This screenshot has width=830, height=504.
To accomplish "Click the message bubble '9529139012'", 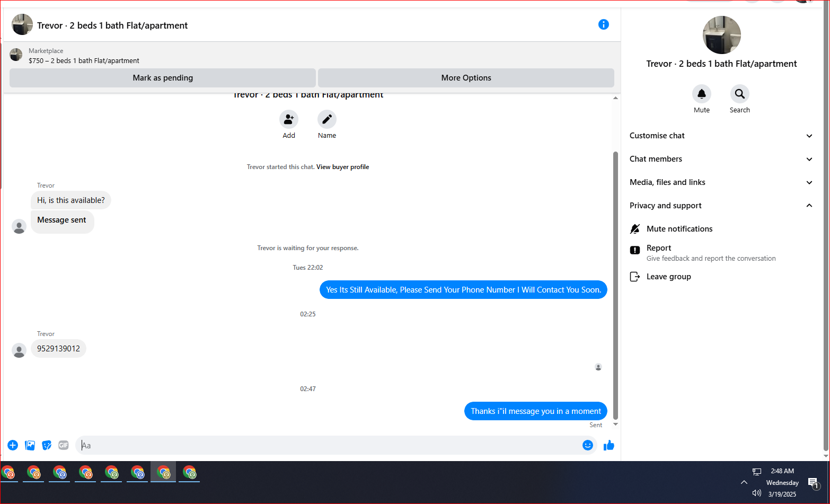I will tap(58, 349).
